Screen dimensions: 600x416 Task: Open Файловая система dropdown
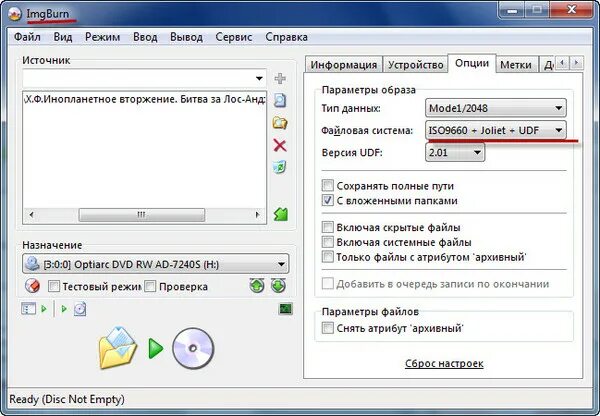(496, 130)
